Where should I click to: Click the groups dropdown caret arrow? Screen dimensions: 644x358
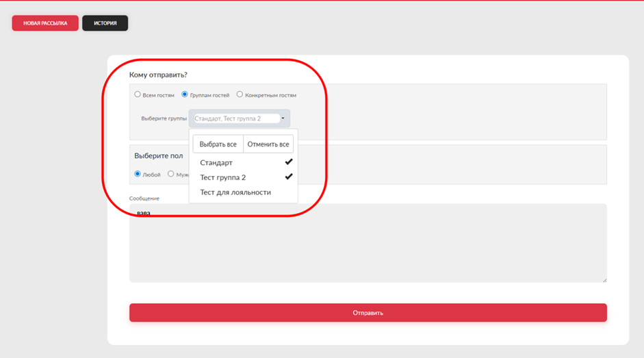coord(283,118)
